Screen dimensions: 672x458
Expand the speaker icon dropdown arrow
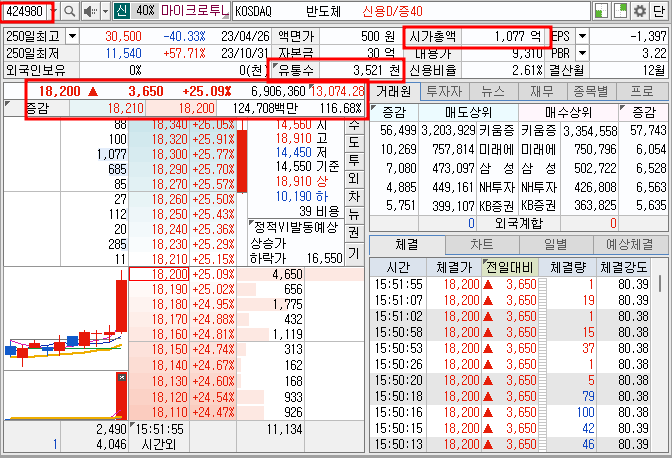click(105, 11)
